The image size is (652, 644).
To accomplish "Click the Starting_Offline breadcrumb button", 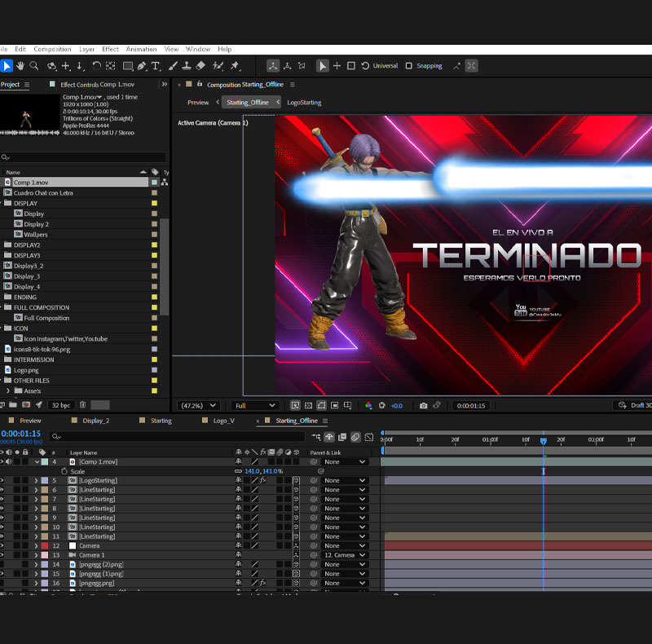I will point(248,103).
